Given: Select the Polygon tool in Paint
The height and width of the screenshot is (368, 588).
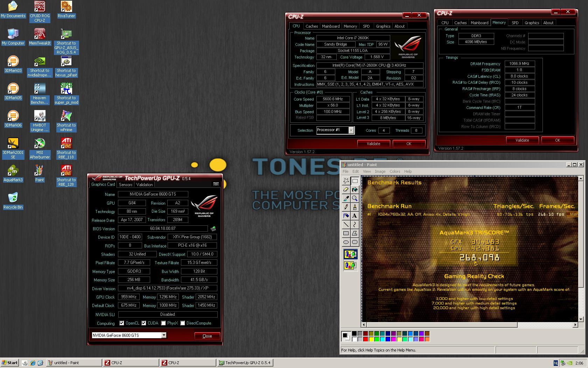Looking at the screenshot, I should 355,233.
